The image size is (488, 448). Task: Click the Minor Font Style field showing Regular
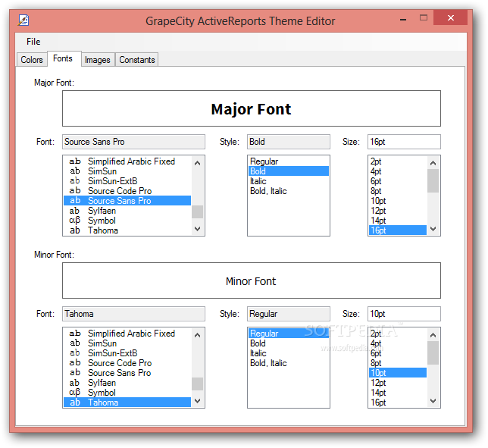point(289,314)
